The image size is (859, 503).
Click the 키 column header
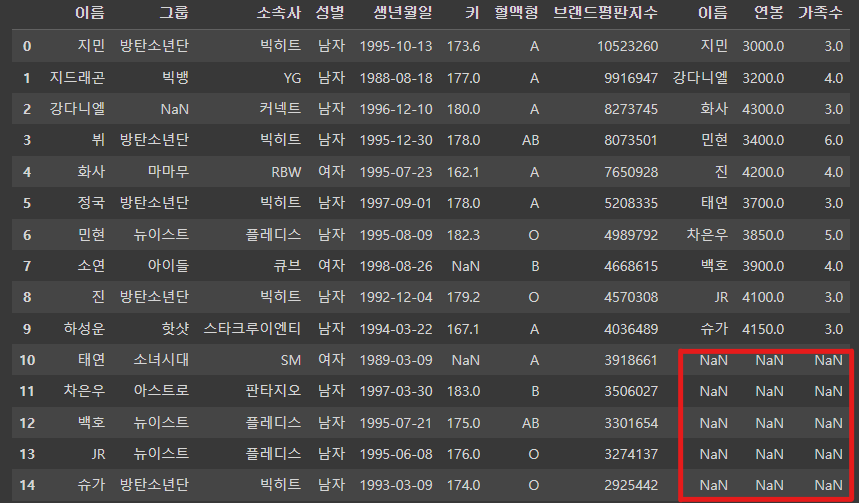[x=472, y=13]
